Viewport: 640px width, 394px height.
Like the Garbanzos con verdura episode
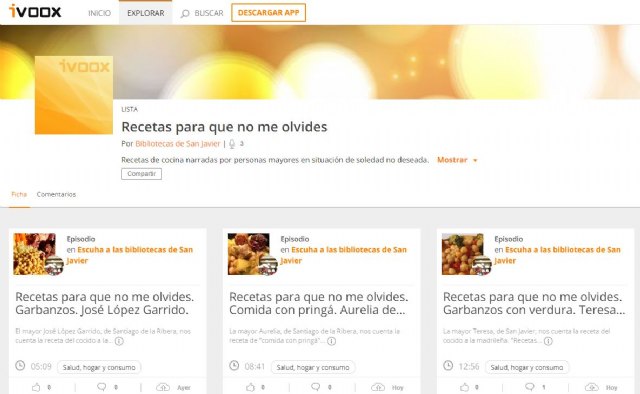[x=464, y=387]
